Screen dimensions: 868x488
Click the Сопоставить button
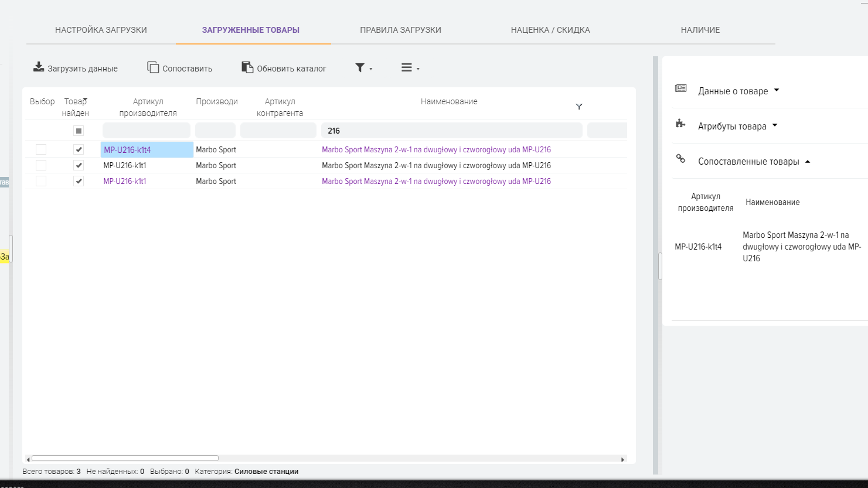[x=180, y=68]
